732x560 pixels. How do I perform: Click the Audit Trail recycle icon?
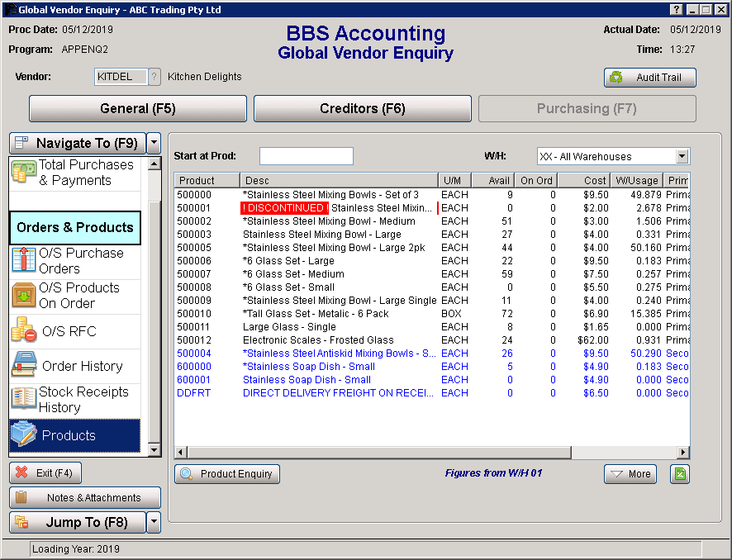(616, 78)
